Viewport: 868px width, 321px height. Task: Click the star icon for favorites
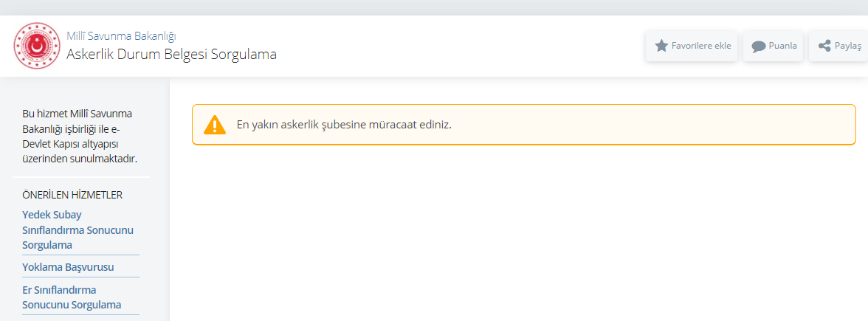coord(661,46)
